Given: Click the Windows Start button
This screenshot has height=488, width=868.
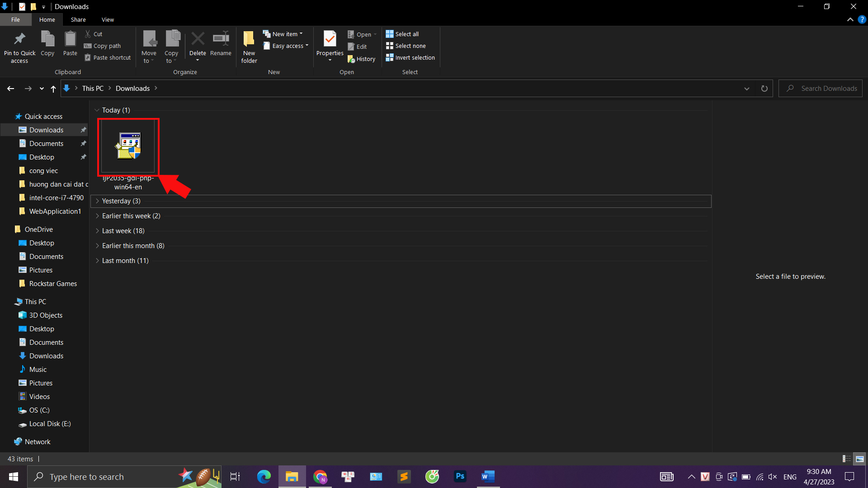Looking at the screenshot, I should click(x=14, y=477).
